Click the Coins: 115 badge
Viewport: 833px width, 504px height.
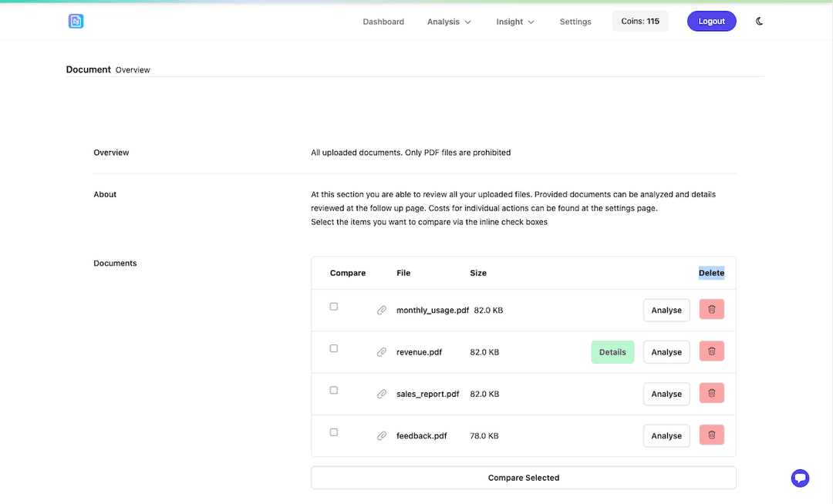(x=639, y=21)
